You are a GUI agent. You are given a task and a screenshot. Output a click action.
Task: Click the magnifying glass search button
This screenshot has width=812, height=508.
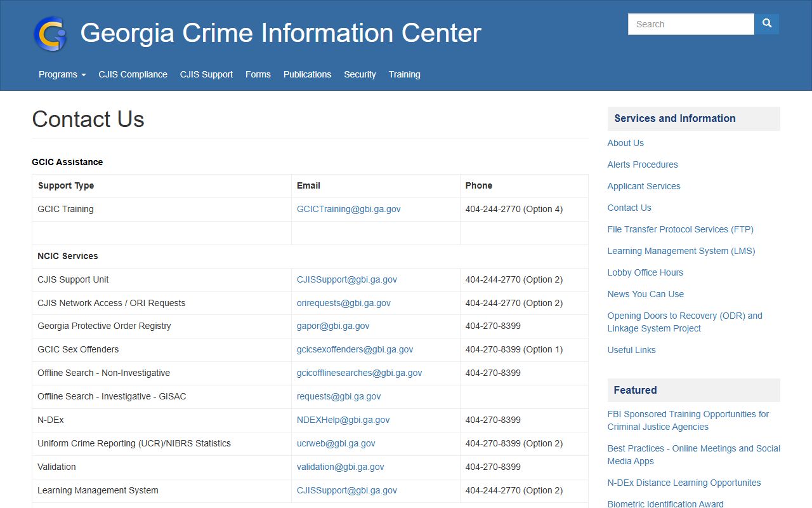767,24
